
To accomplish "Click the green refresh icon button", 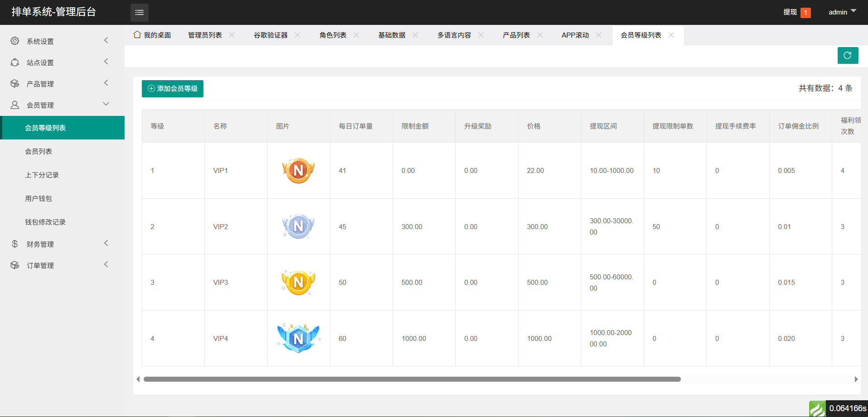I will [848, 55].
